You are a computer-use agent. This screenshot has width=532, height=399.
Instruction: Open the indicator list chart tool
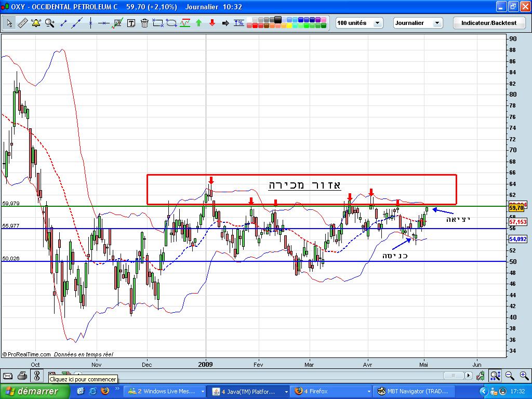coord(118,23)
